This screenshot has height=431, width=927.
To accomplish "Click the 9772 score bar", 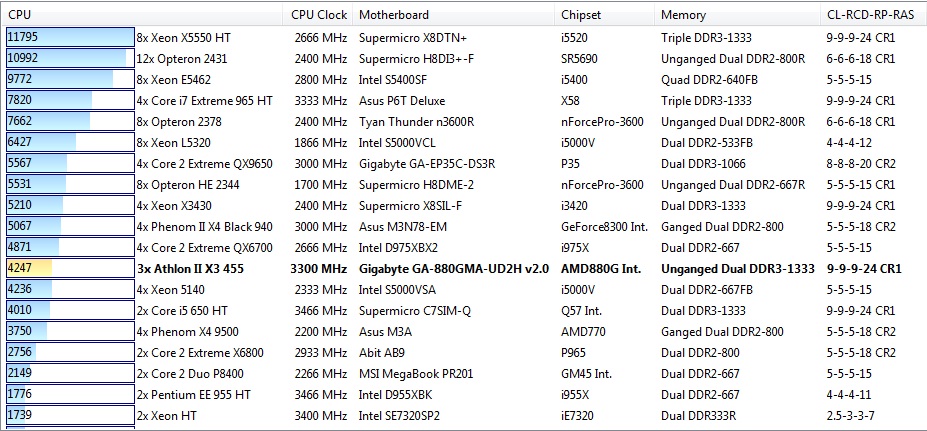I will pos(60,79).
